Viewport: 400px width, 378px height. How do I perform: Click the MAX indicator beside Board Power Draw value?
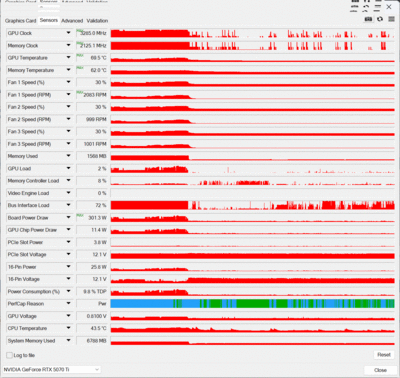80,215
